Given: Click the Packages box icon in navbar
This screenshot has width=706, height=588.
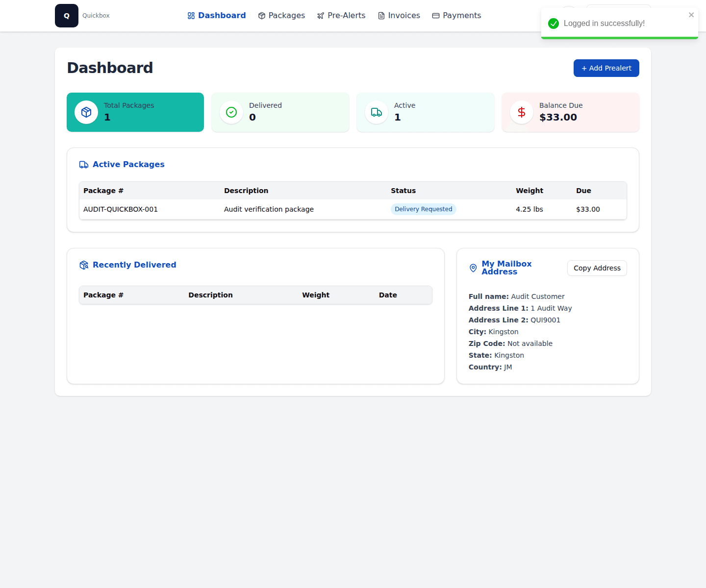Looking at the screenshot, I should pos(262,15).
